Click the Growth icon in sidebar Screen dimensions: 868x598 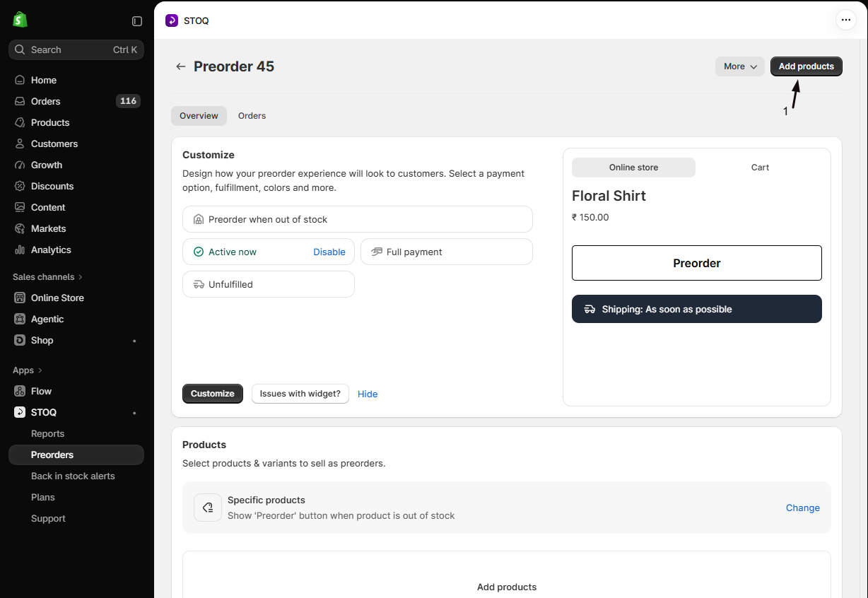coord(20,165)
